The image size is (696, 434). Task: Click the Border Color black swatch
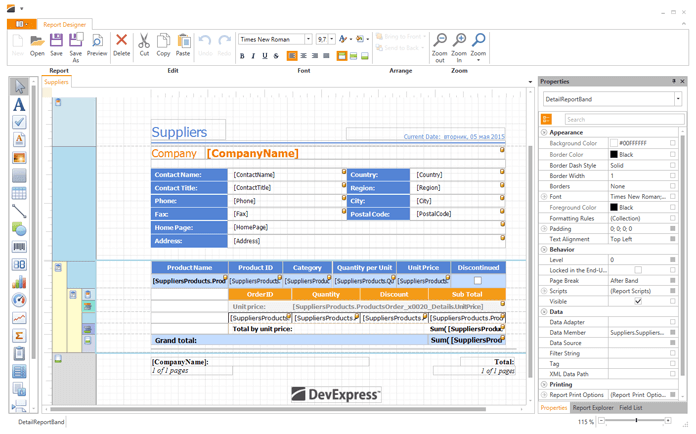pyautogui.click(x=614, y=154)
